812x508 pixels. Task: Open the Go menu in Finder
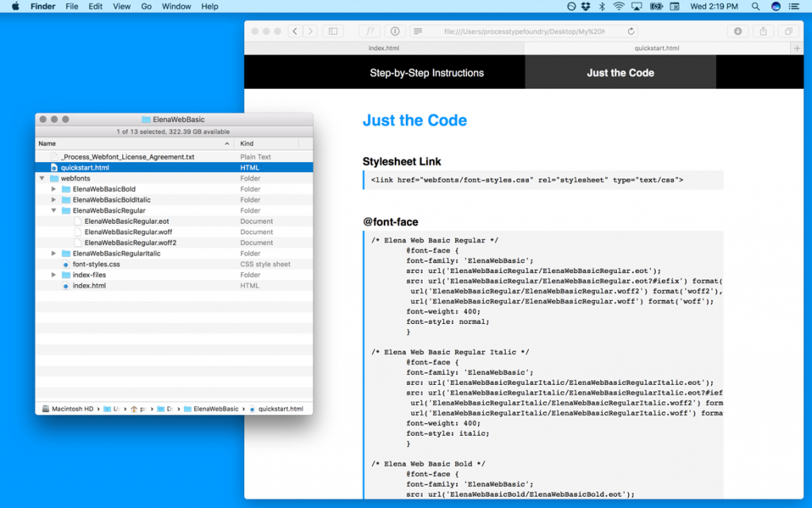147,6
